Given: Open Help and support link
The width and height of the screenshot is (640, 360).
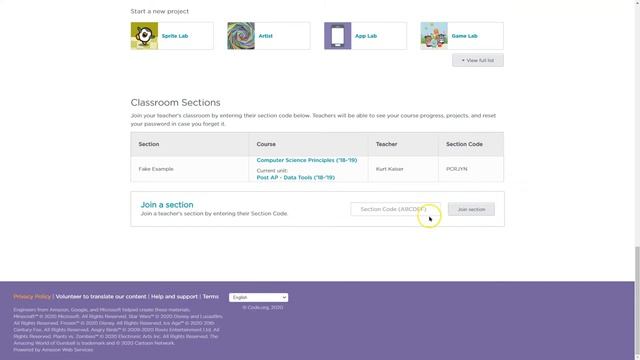Looking at the screenshot, I should [174, 297].
